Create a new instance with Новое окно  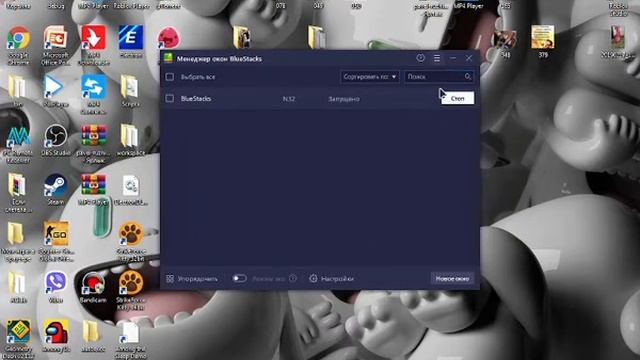(452, 278)
